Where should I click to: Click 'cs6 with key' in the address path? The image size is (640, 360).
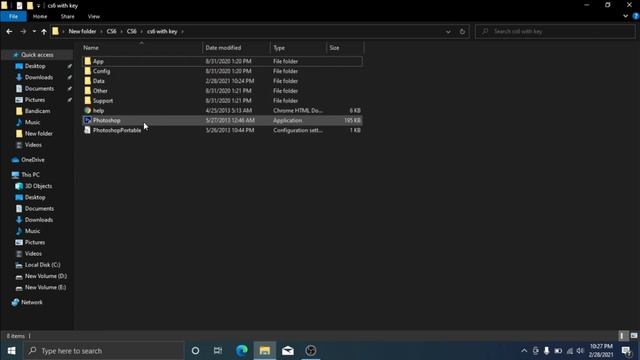(x=162, y=31)
